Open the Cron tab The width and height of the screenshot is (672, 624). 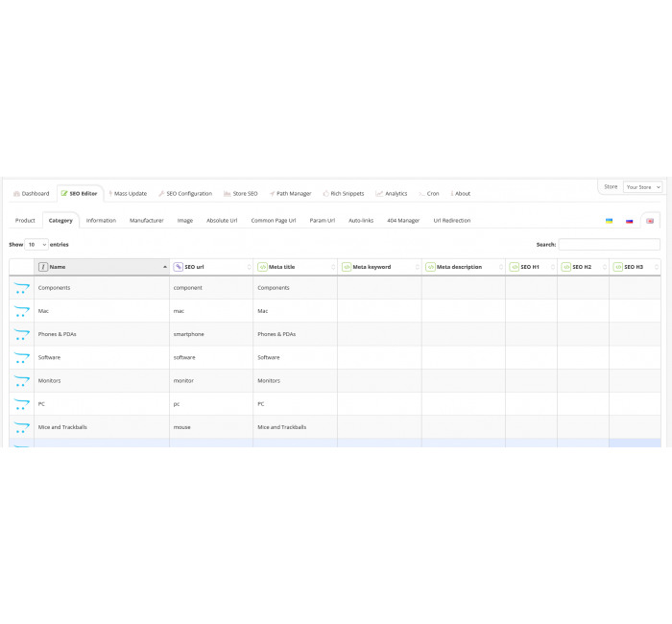coord(428,194)
